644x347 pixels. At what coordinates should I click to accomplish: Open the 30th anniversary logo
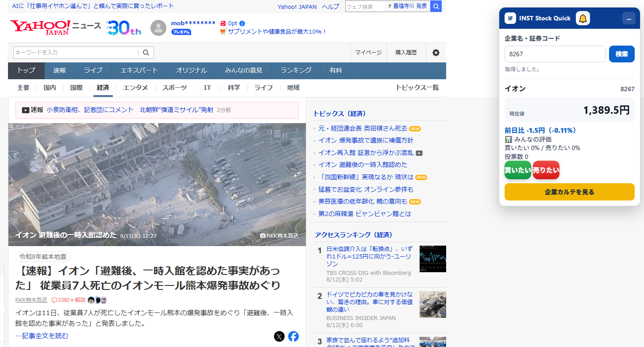[123, 27]
